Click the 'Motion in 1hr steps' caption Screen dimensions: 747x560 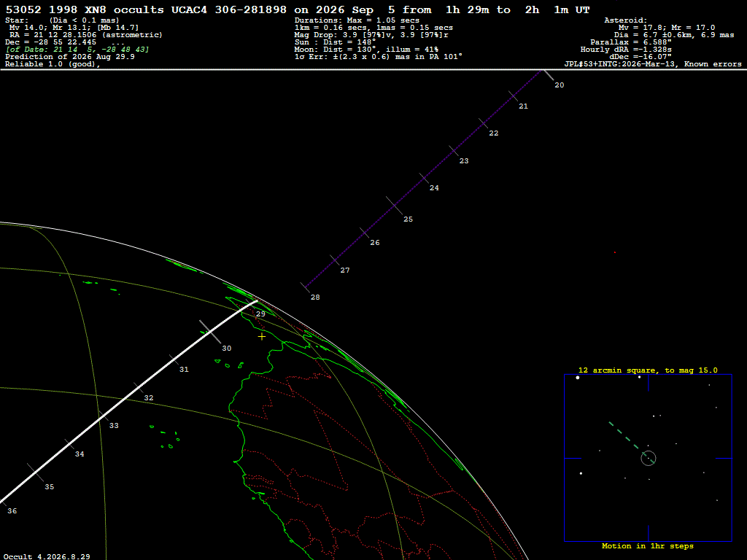(648, 546)
